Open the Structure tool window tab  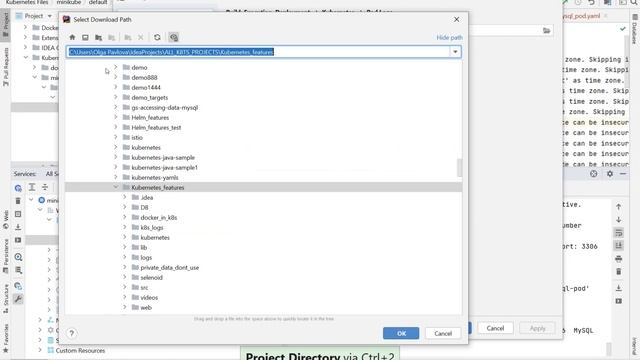(x=6, y=298)
